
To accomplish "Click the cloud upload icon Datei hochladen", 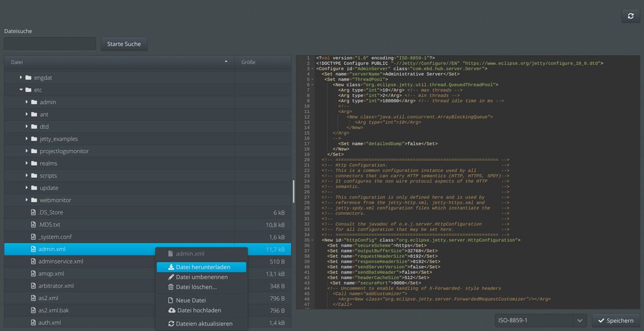I will pyautogui.click(x=172, y=310).
